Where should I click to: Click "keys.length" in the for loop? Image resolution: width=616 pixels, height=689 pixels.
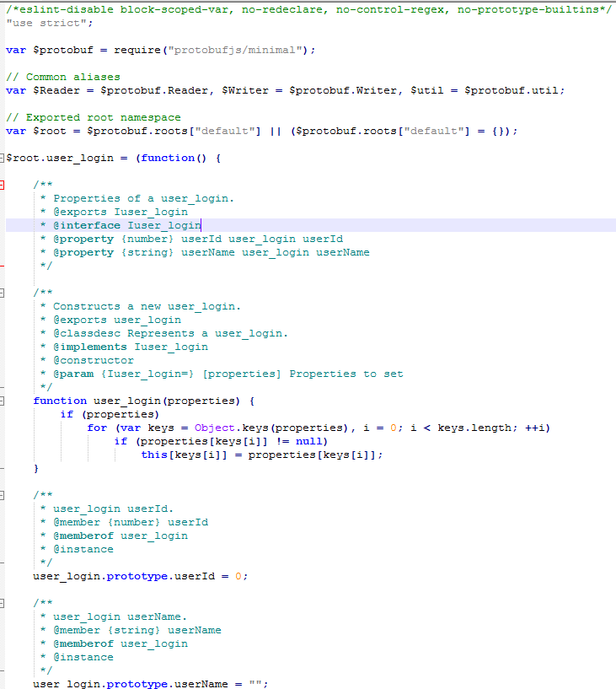pos(475,428)
